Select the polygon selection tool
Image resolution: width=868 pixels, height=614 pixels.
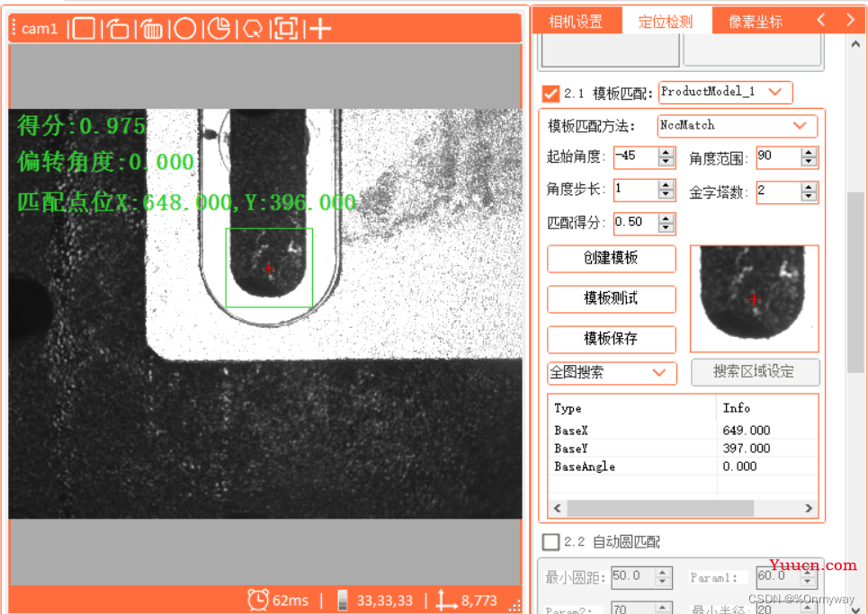tap(253, 28)
